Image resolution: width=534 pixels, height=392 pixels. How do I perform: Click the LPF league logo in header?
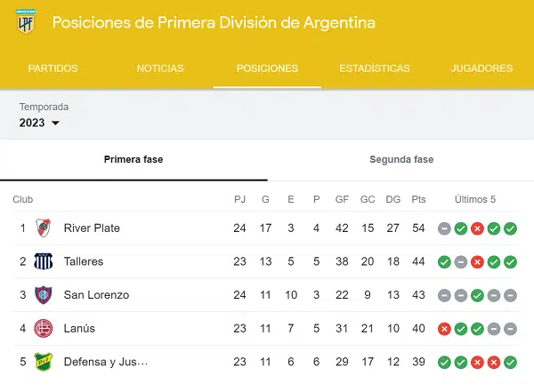26,21
